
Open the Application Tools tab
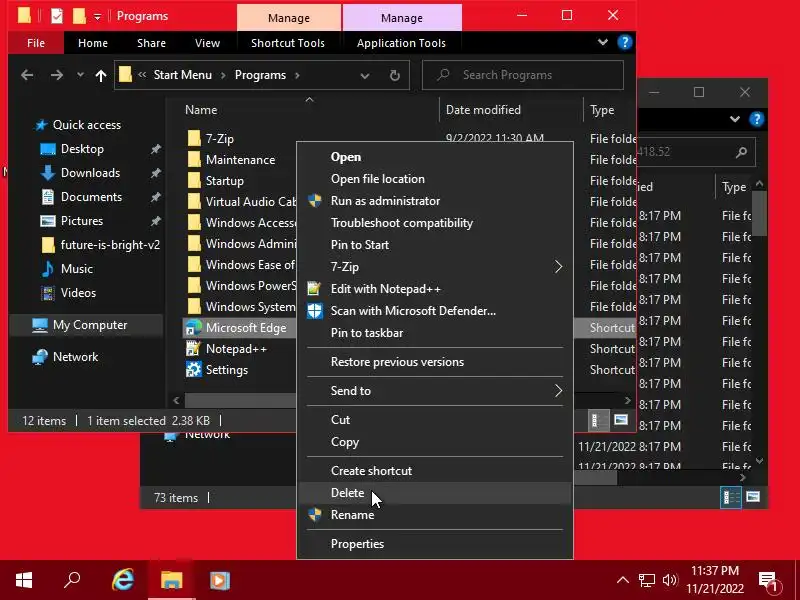(x=401, y=43)
